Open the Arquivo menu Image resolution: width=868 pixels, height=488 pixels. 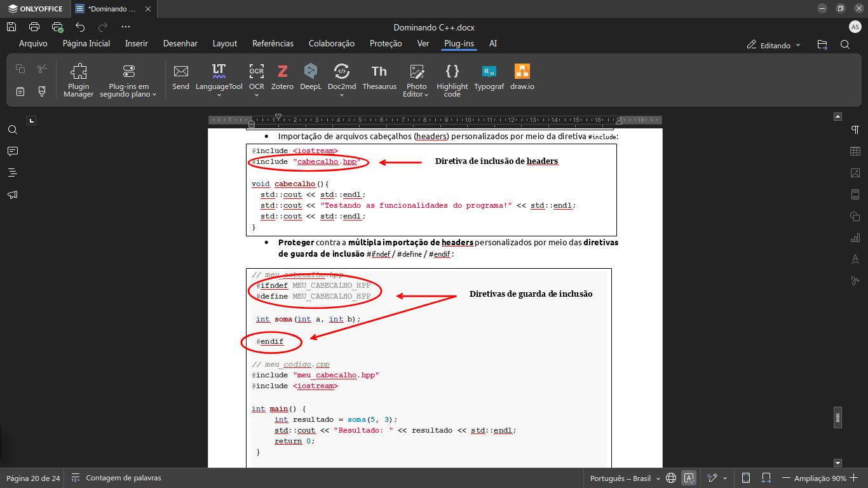[33, 44]
